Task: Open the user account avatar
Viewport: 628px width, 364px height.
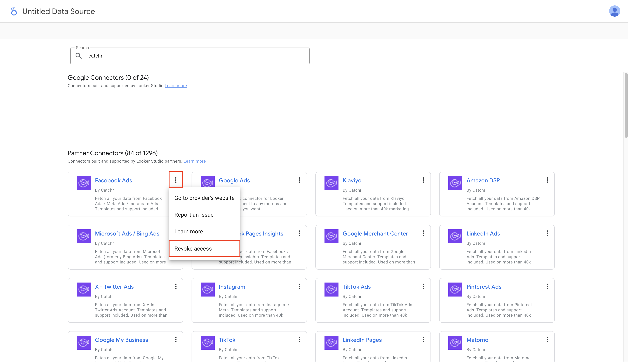Action: 614,11
